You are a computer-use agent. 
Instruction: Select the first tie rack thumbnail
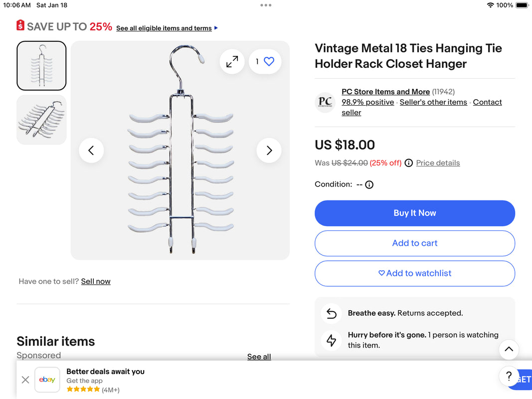(x=41, y=65)
